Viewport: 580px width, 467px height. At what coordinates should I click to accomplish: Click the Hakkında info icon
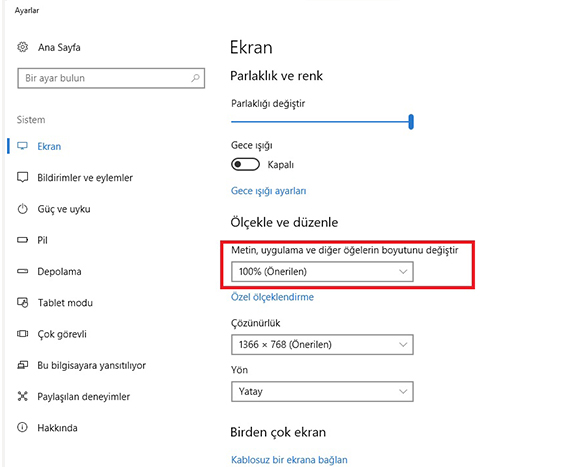[x=23, y=427]
